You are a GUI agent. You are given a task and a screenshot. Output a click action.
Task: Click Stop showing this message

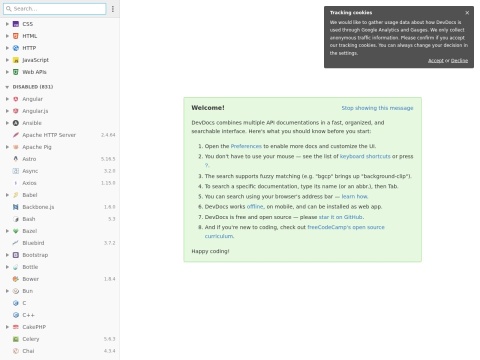(x=377, y=108)
